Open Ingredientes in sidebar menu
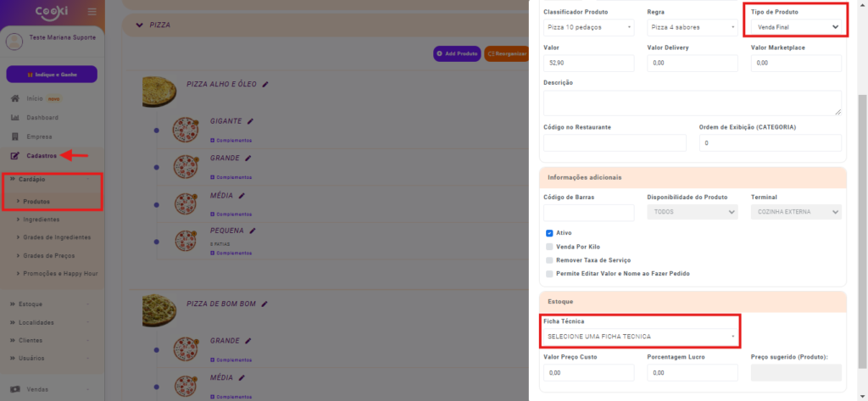The height and width of the screenshot is (401, 868). click(41, 220)
